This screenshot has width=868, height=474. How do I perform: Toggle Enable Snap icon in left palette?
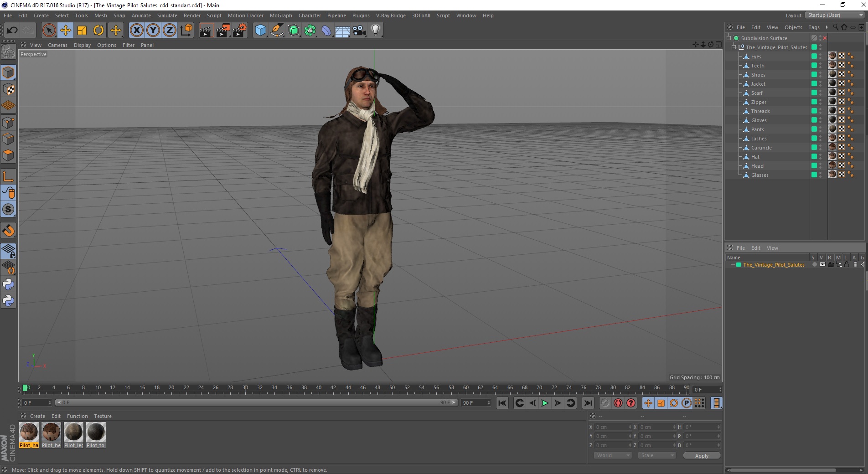tap(8, 231)
